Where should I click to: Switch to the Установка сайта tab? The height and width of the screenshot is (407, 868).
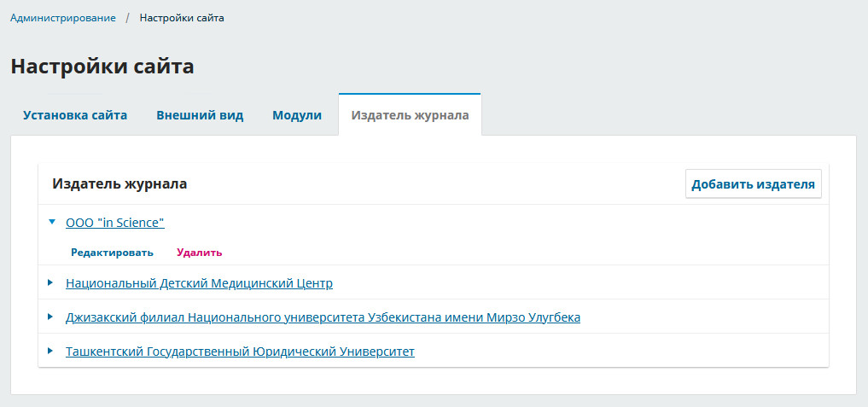75,115
